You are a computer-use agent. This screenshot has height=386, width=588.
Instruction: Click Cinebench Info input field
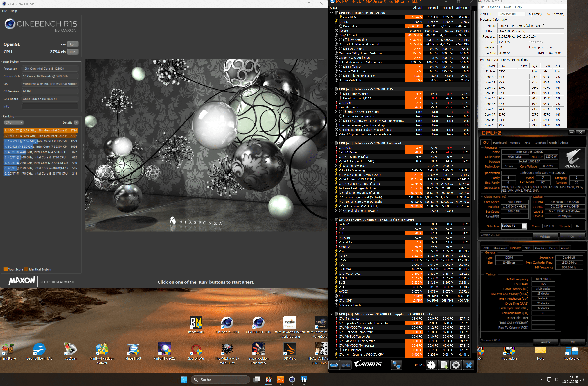click(x=50, y=106)
